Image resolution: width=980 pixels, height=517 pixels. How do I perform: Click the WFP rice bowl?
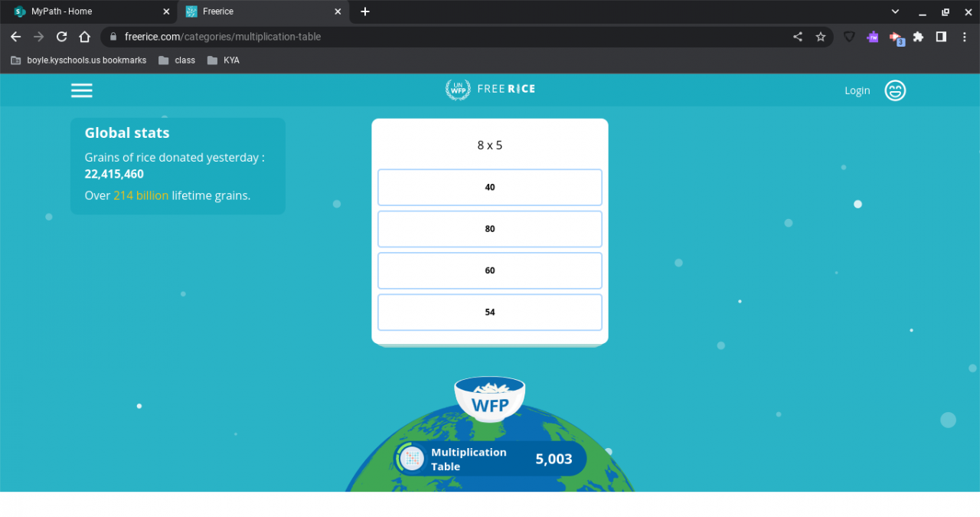click(x=490, y=399)
